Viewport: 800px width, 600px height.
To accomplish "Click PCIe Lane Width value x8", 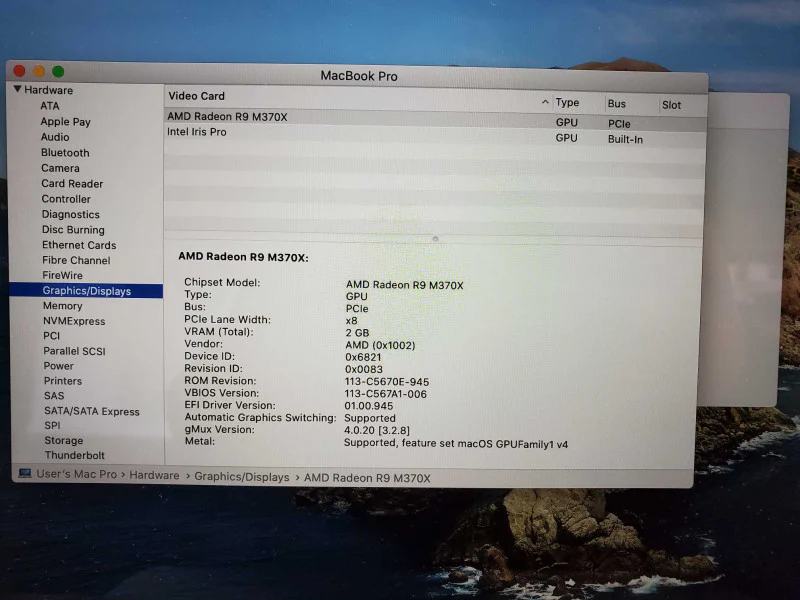I will pos(351,320).
